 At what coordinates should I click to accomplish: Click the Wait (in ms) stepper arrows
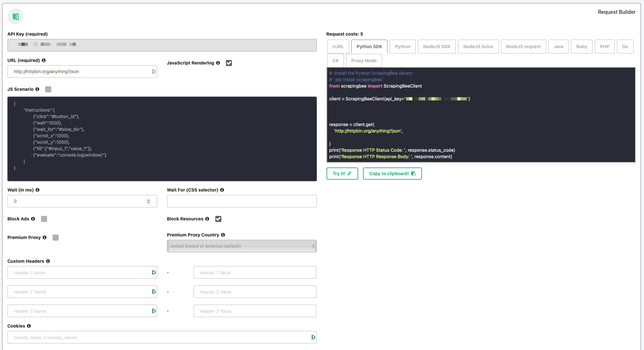[x=148, y=201]
